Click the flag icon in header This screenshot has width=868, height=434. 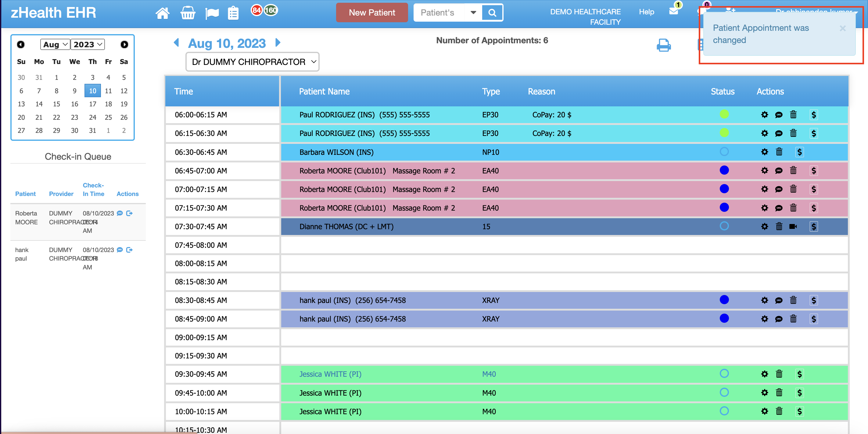click(212, 13)
